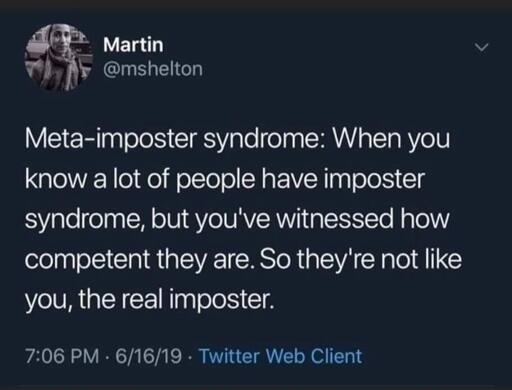This screenshot has height=390, width=512.
Task: Click the words have imposter in second line
Action: point(343,179)
